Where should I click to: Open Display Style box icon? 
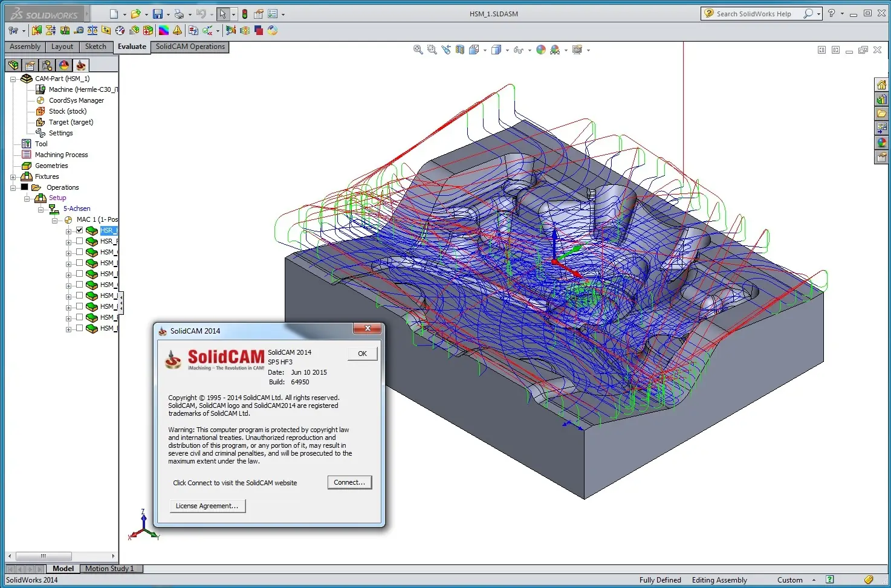click(496, 50)
